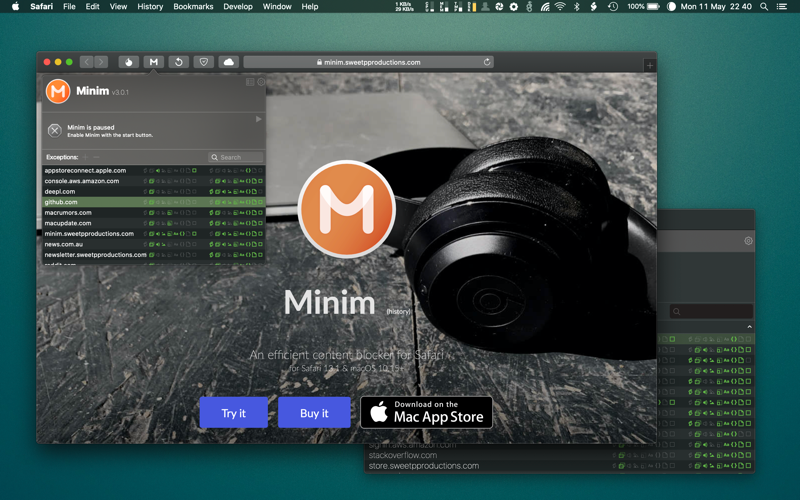Viewport: 800px width, 500px height.
Task: Click the large Minim logo on the webpage
Action: pyautogui.click(x=347, y=209)
